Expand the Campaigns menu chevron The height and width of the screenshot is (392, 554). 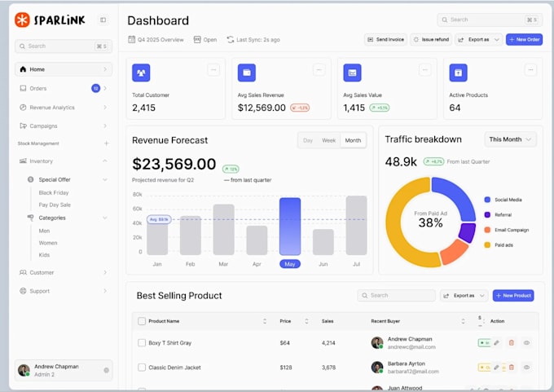[x=105, y=126]
